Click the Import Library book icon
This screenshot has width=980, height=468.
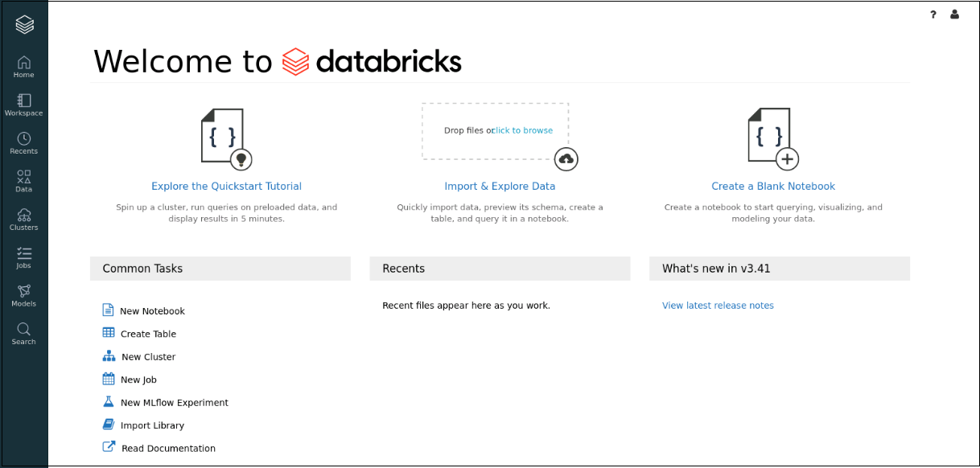(109, 425)
